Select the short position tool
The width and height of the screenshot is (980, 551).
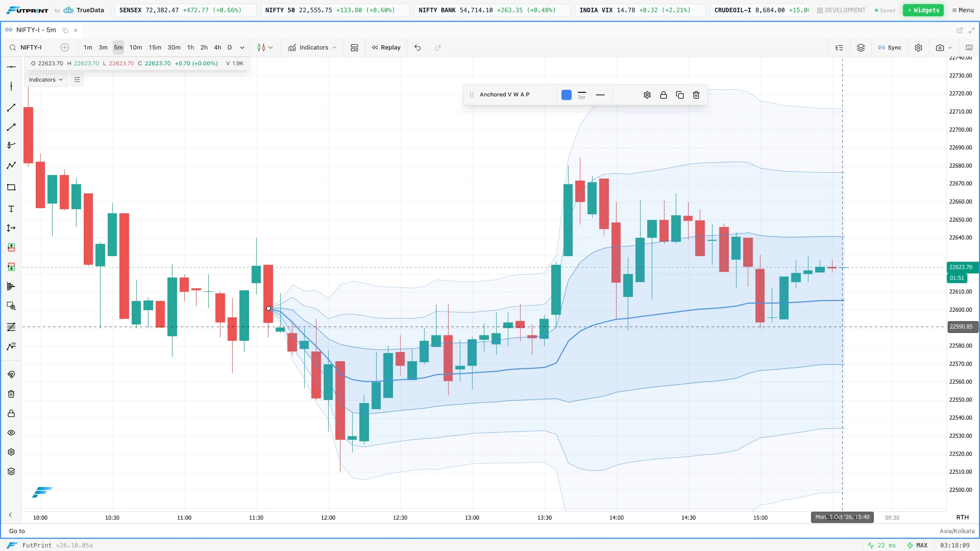[x=11, y=267]
